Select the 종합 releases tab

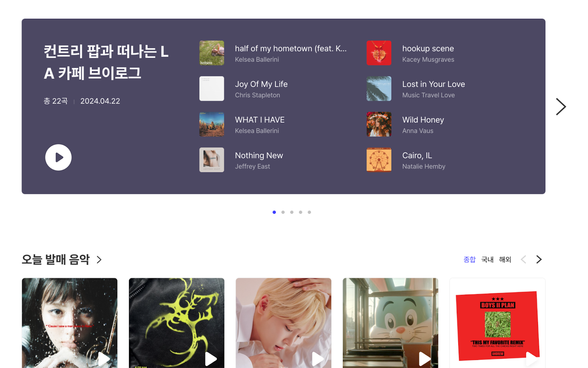[469, 260]
